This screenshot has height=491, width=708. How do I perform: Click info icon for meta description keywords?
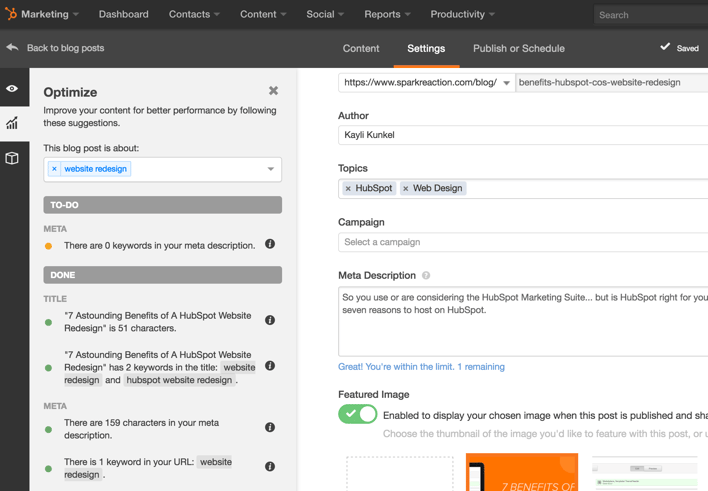click(270, 244)
